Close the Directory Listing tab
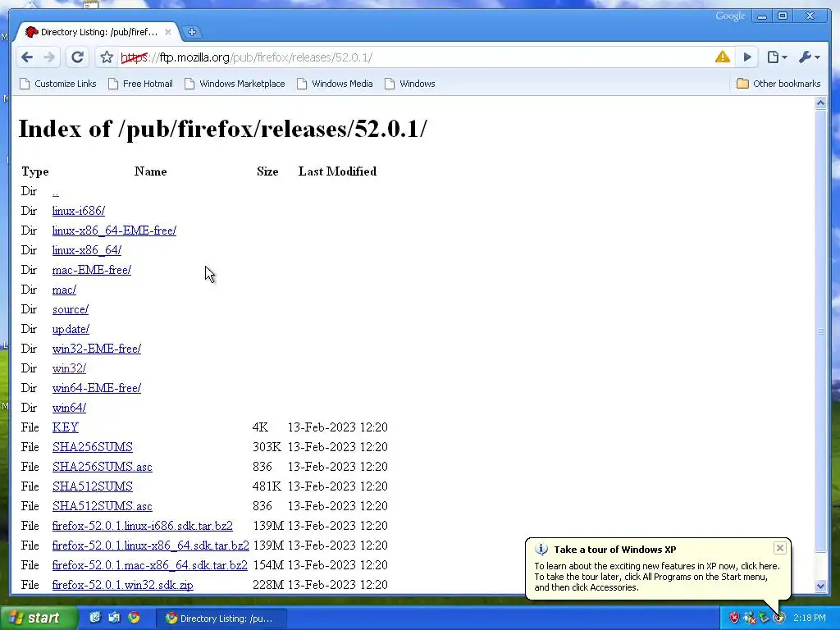The image size is (840, 630). click(167, 32)
